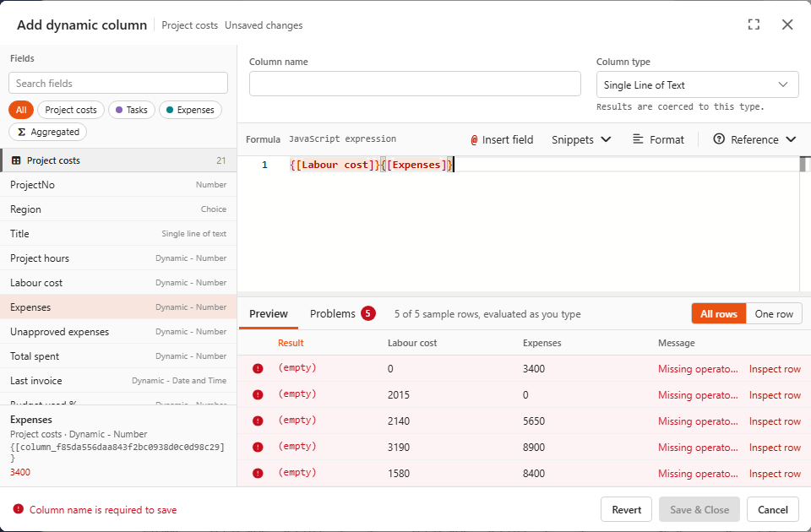Screen dimensions: 811x532
Task: Inspect row with Expenses 8400
Action: point(775,473)
